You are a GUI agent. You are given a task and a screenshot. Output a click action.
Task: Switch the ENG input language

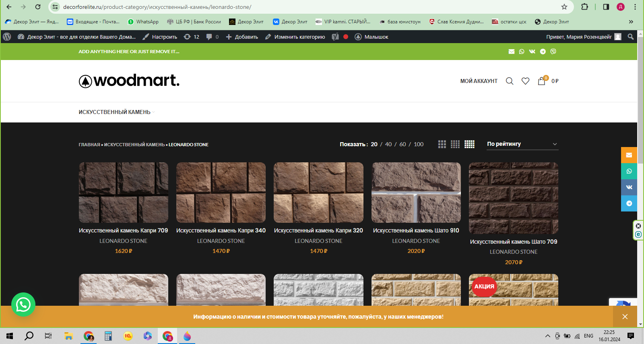coord(588,336)
